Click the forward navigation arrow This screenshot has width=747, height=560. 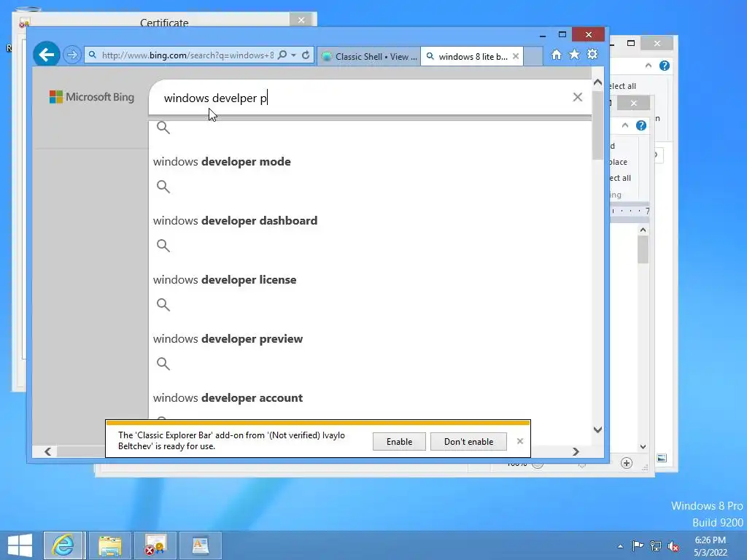click(x=72, y=55)
